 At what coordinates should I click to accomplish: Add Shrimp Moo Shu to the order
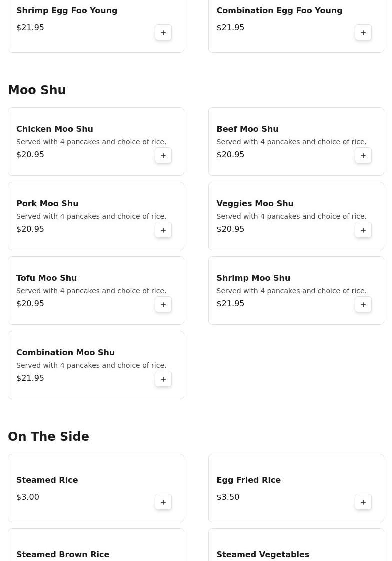(363, 305)
